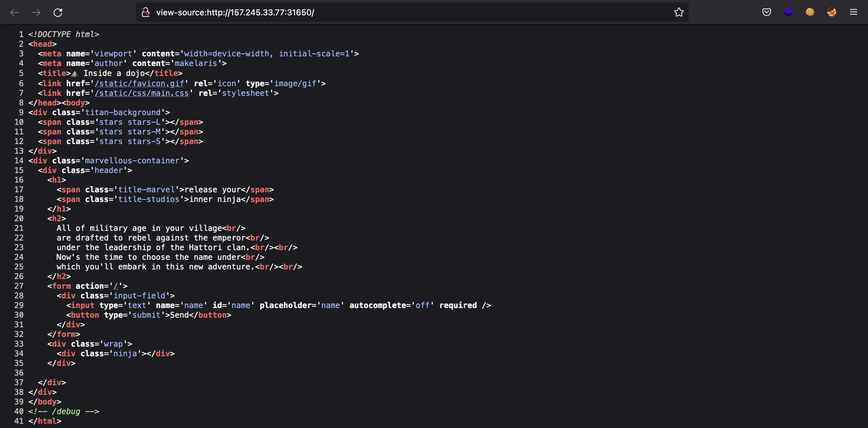The image size is (868, 428).
Task: Click 'All of military age in your village'
Action: pyautogui.click(x=139, y=228)
